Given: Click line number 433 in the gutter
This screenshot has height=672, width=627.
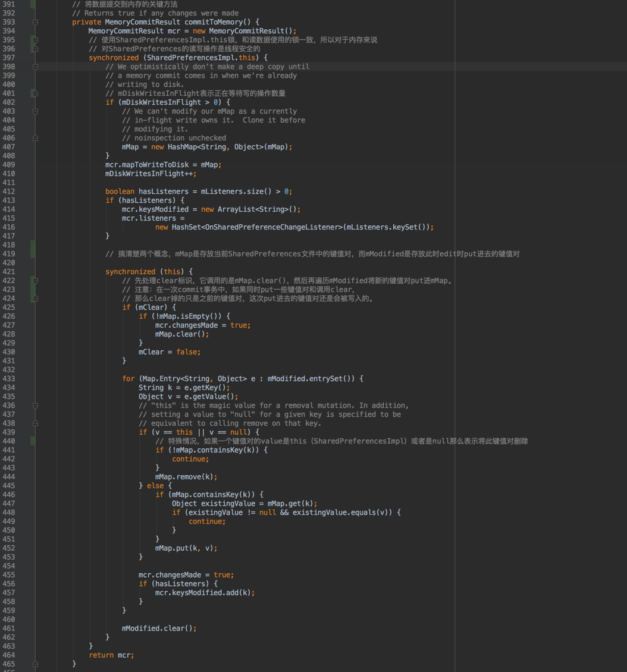Looking at the screenshot, I should click(x=9, y=379).
